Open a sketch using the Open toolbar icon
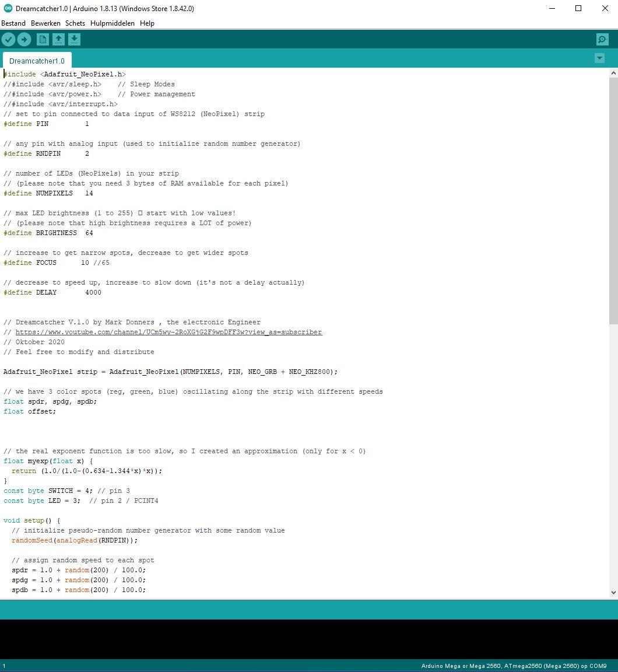The height and width of the screenshot is (672, 618). tap(58, 39)
